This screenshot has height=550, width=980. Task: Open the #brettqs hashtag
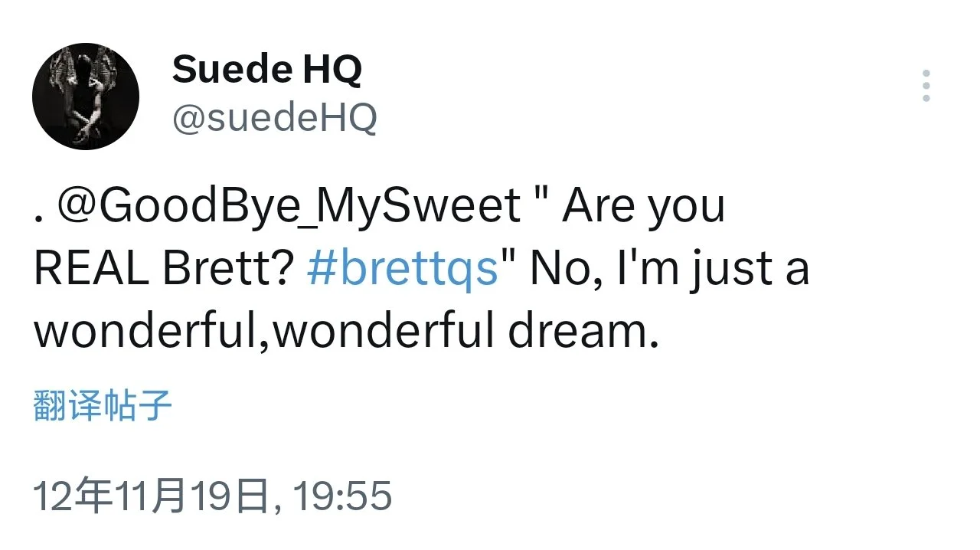pos(403,270)
